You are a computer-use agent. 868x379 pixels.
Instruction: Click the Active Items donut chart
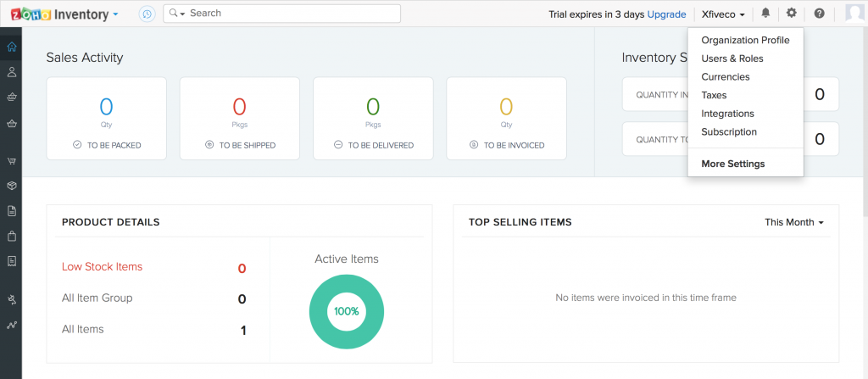[347, 311]
